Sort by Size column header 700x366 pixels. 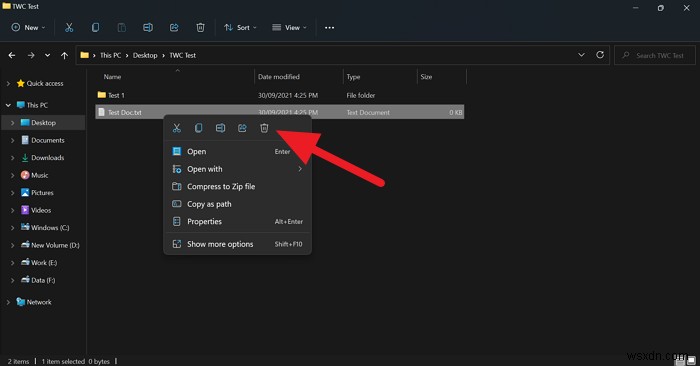[x=426, y=77]
